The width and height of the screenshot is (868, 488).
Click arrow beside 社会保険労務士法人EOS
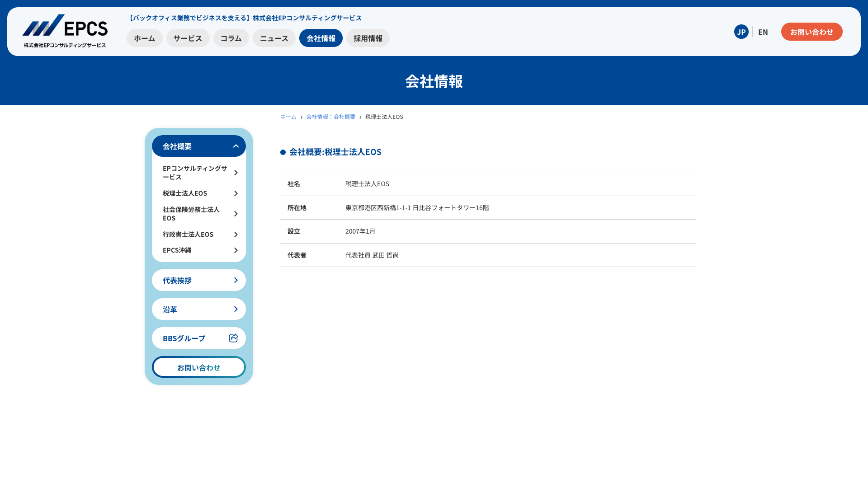coord(236,214)
